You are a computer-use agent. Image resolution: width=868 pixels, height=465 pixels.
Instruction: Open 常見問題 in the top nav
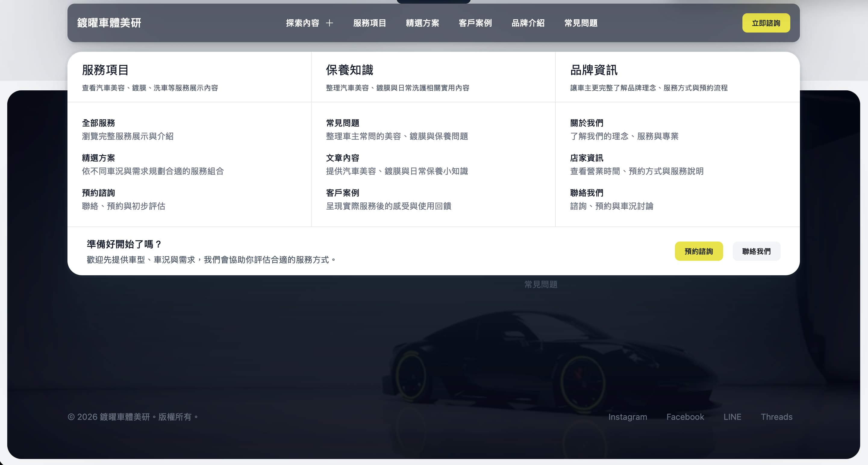coord(581,23)
